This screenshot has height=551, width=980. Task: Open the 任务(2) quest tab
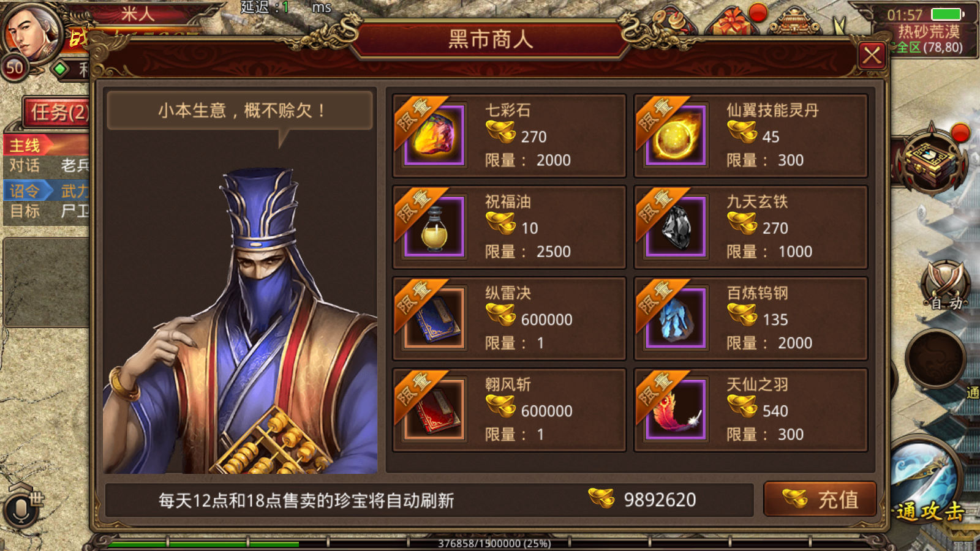pyautogui.click(x=57, y=113)
